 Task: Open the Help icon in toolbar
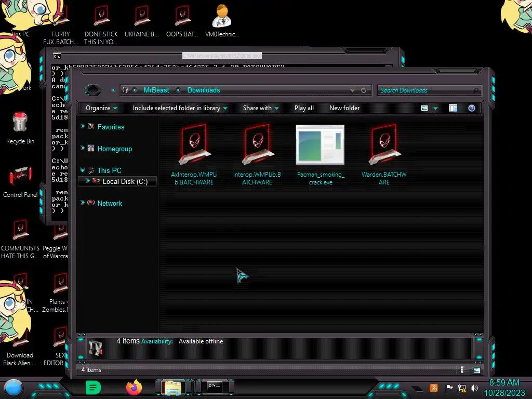click(x=472, y=108)
